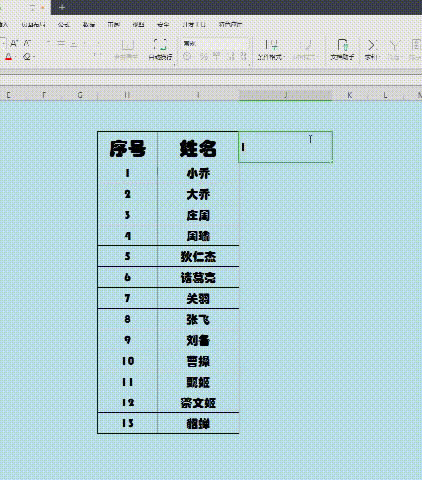Image resolution: width=422 pixels, height=480 pixels.
Task: Click the active editing cell containing 1
Action: (285, 147)
